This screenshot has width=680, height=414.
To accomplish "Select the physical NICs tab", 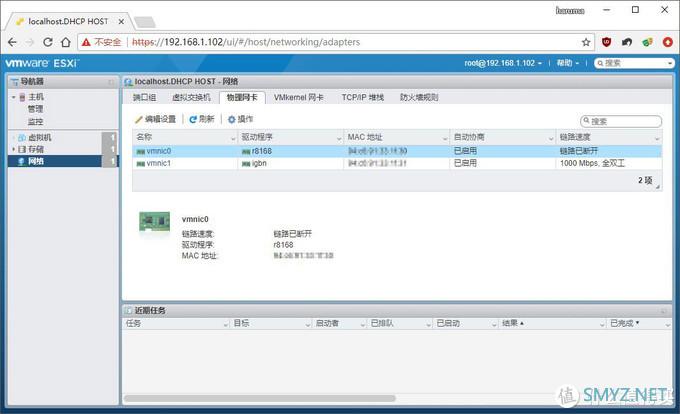I will (x=242, y=98).
